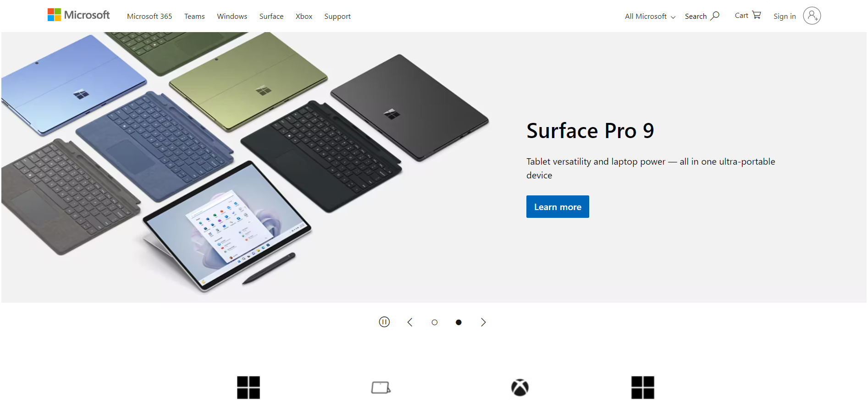
Task: Click the rightmost Windows logo icon below carousel
Action: click(x=643, y=388)
